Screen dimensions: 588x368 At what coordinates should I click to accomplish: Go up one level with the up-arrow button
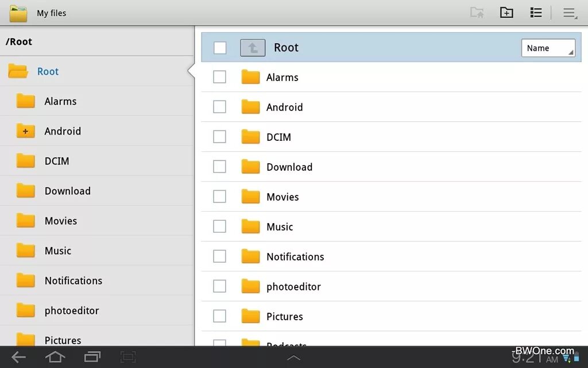pyautogui.click(x=253, y=48)
